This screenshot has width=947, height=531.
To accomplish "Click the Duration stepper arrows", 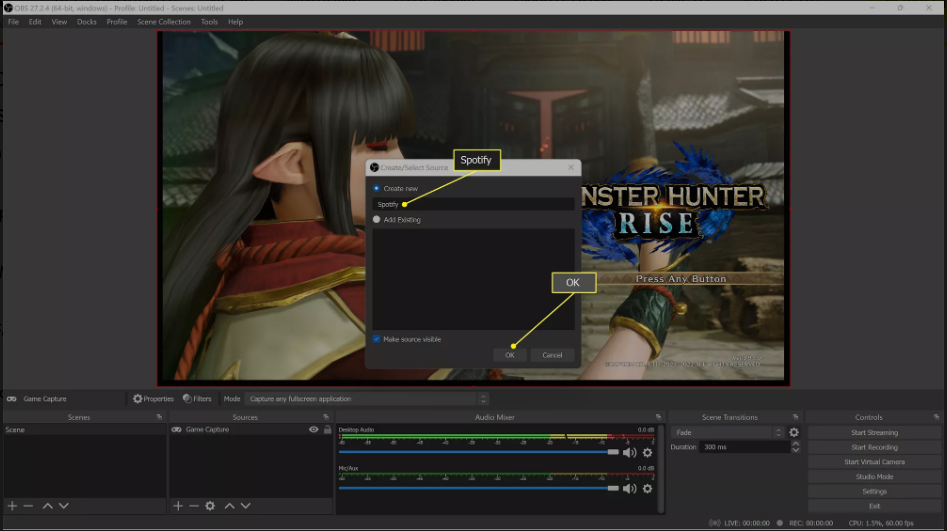I will click(795, 447).
